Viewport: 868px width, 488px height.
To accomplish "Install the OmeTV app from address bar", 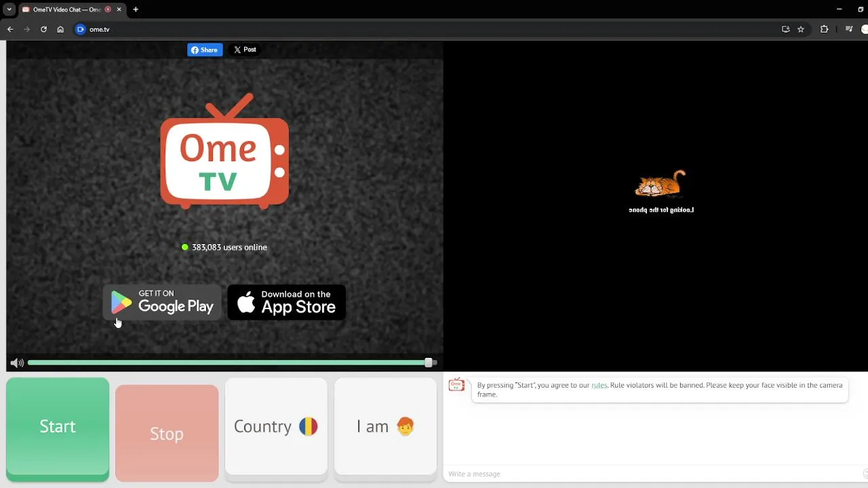I will coord(785,29).
